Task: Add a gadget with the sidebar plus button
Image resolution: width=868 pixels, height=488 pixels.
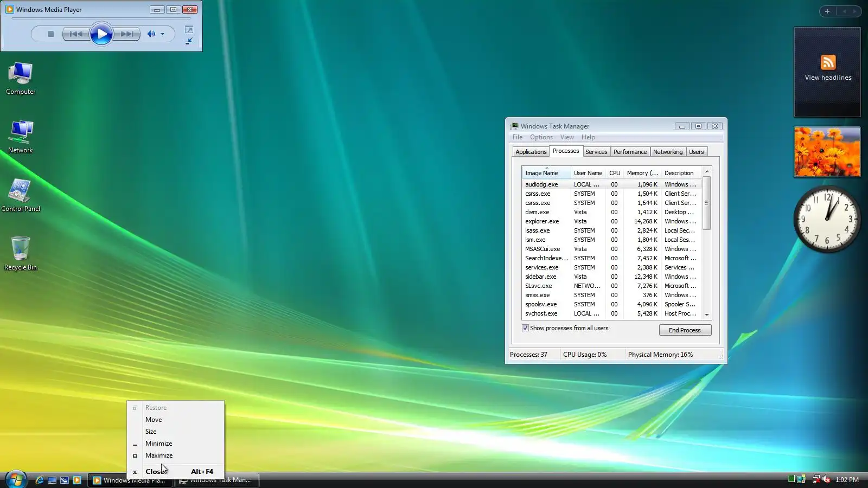Action: pos(827,11)
